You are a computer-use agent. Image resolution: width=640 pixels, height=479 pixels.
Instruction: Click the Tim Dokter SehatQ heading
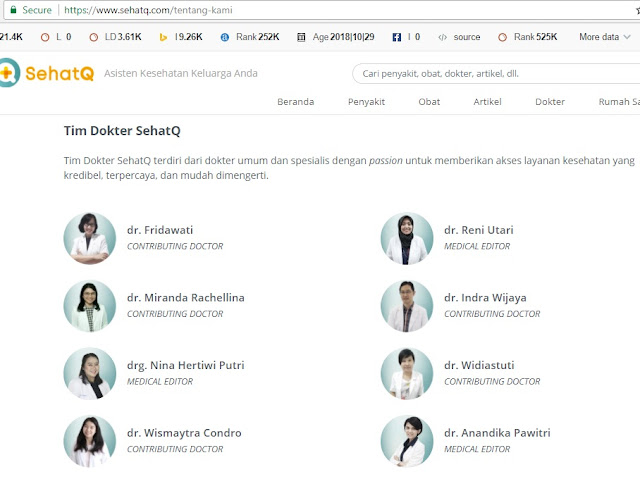pyautogui.click(x=122, y=131)
